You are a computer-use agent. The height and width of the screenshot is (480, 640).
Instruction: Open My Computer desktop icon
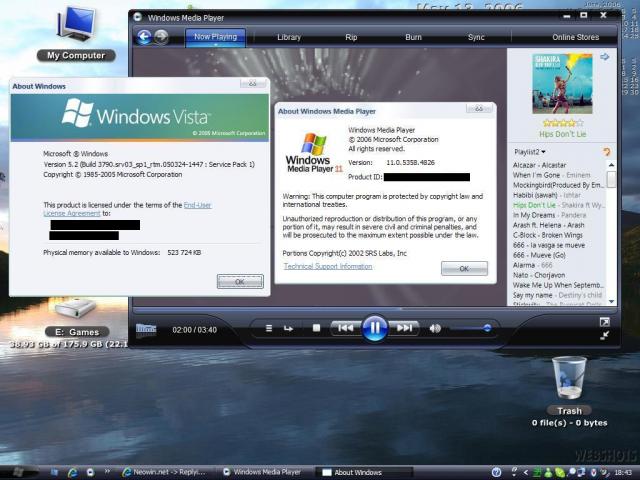(76, 35)
